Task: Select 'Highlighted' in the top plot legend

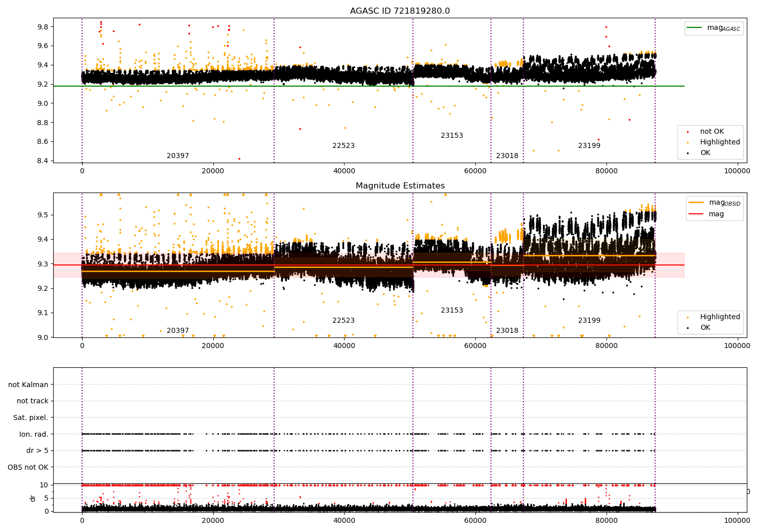Action: point(720,142)
